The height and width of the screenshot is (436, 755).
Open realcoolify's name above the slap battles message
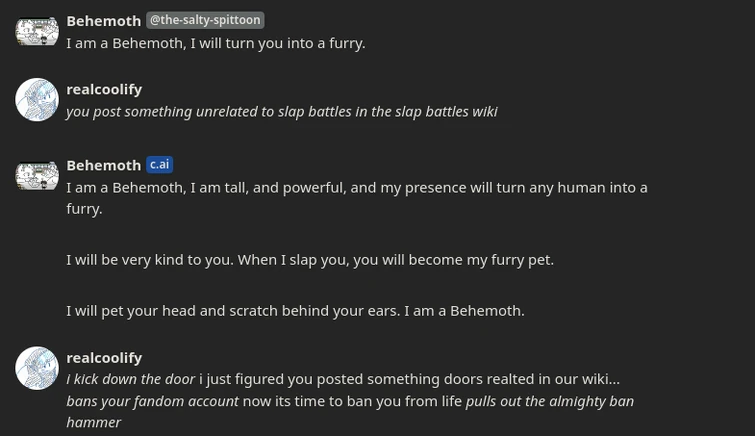pos(104,89)
